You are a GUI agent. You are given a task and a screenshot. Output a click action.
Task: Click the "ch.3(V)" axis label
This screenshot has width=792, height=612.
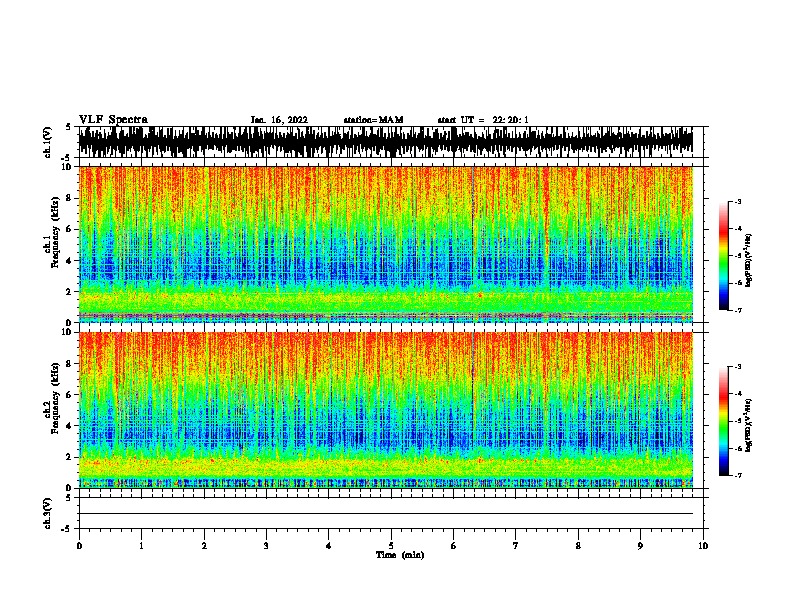[x=47, y=513]
